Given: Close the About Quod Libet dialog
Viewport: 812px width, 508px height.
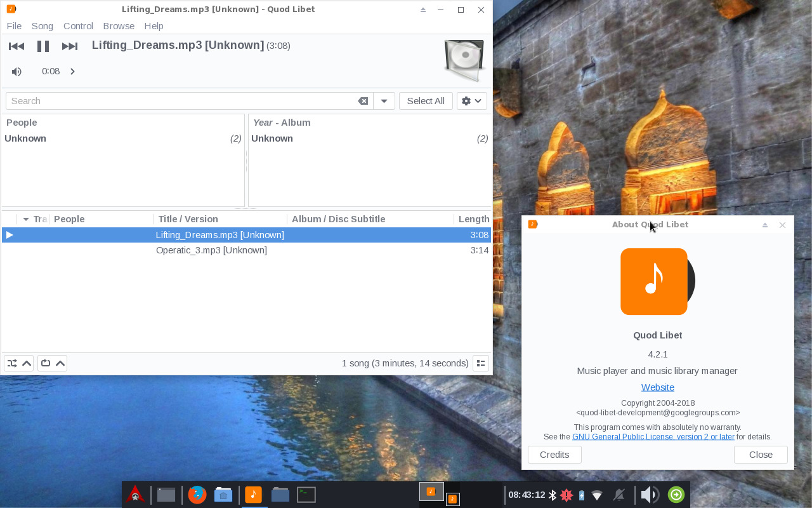Looking at the screenshot, I should [x=761, y=455].
